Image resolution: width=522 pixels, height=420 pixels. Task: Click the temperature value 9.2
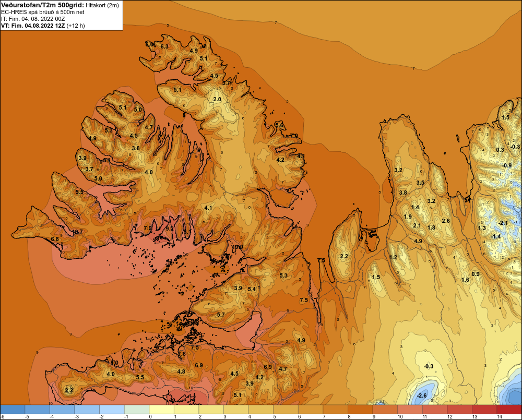[x=170, y=229]
